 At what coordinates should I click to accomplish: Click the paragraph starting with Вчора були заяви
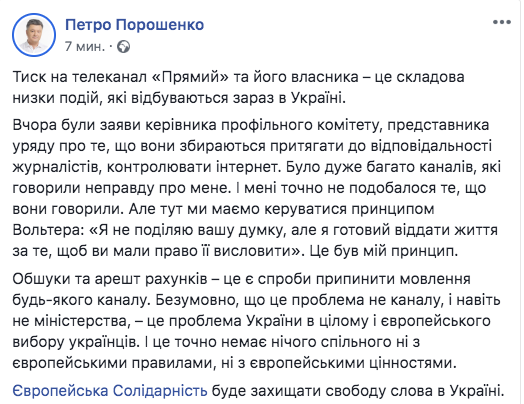click(x=257, y=188)
